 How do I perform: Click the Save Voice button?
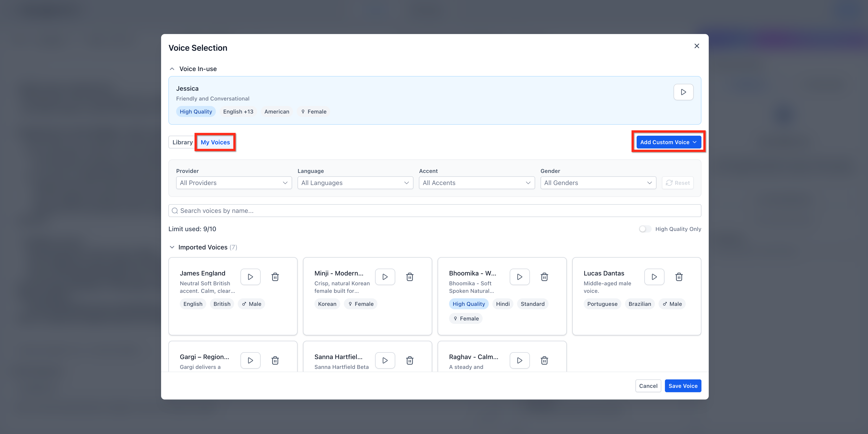[x=683, y=386]
